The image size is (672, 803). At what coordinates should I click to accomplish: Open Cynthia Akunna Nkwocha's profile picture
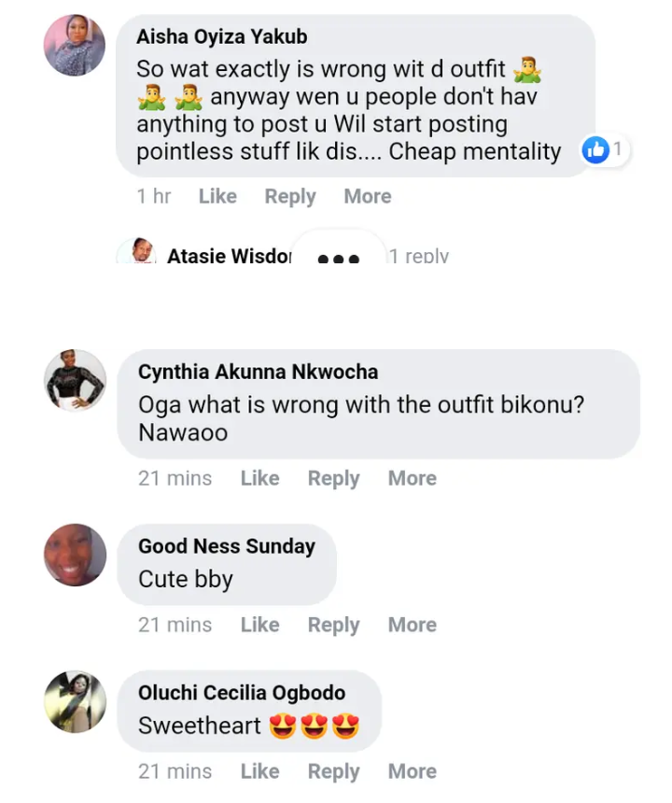click(76, 380)
